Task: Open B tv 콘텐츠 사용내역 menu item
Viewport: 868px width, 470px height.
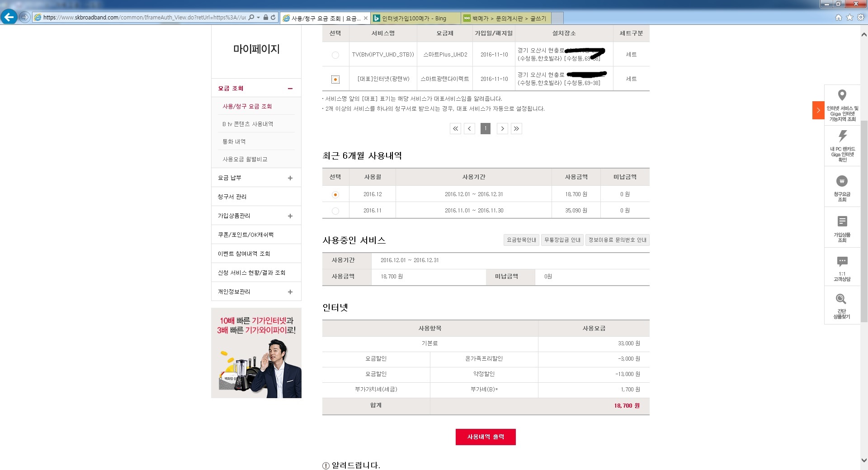Action: tap(248, 124)
